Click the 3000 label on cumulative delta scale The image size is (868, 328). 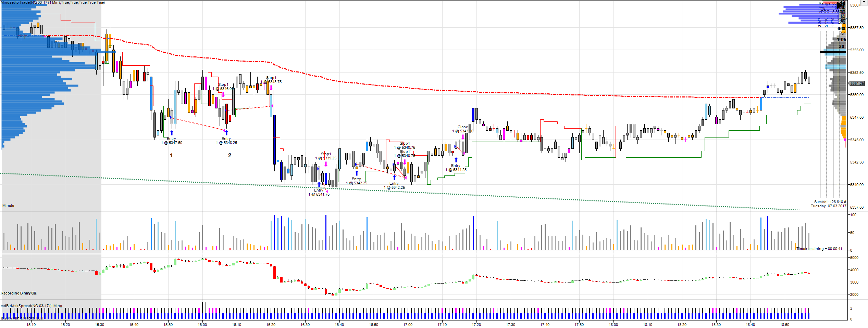pyautogui.click(x=854, y=282)
